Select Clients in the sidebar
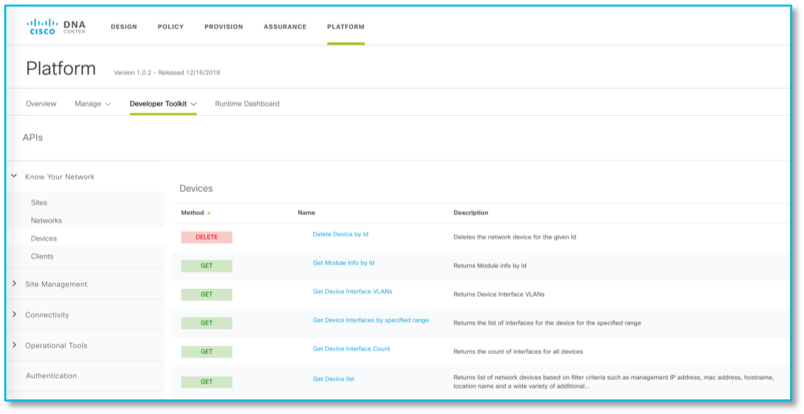This screenshot has width=804, height=414. coord(42,257)
